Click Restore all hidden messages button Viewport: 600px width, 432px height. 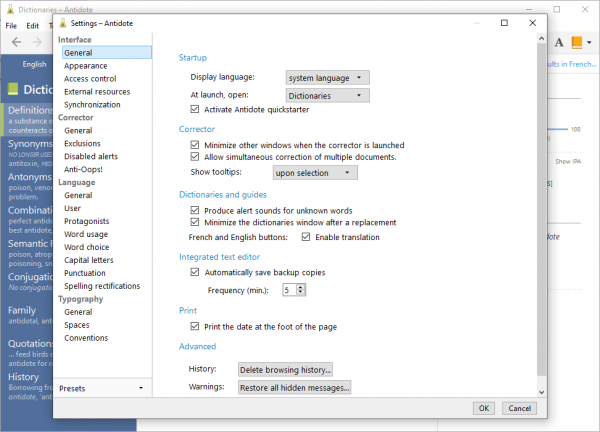tap(294, 388)
